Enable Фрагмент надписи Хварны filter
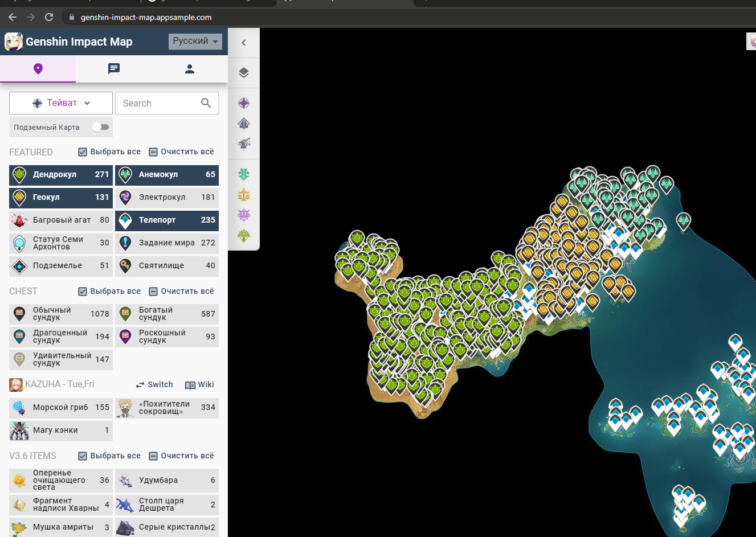 click(61, 505)
